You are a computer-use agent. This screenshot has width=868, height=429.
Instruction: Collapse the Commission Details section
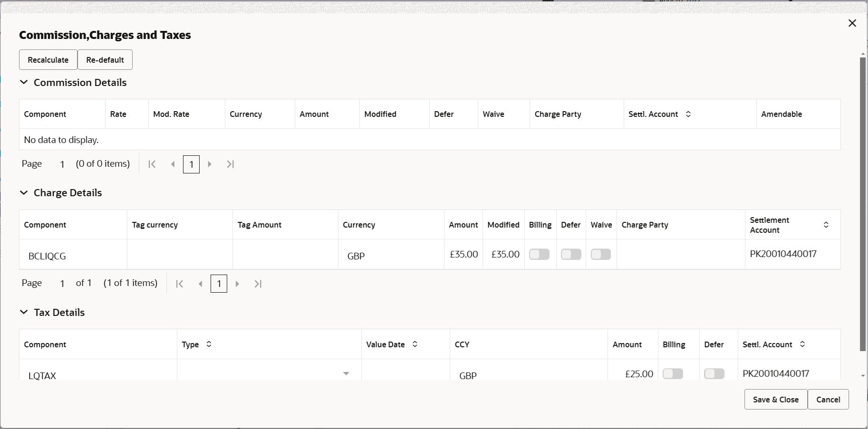pos(24,82)
